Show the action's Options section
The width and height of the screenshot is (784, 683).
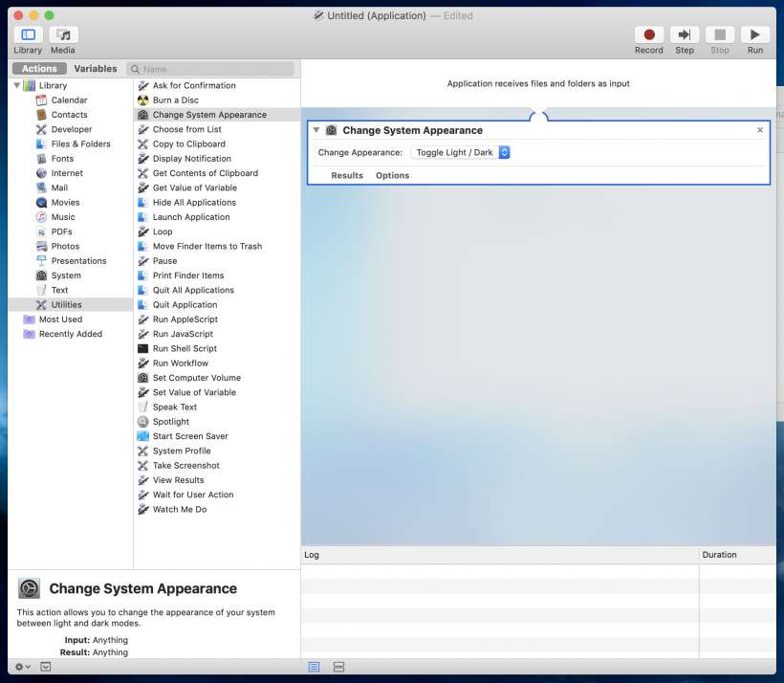pos(393,175)
